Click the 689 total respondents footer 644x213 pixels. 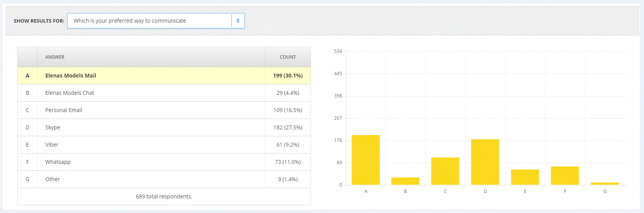[164, 196]
